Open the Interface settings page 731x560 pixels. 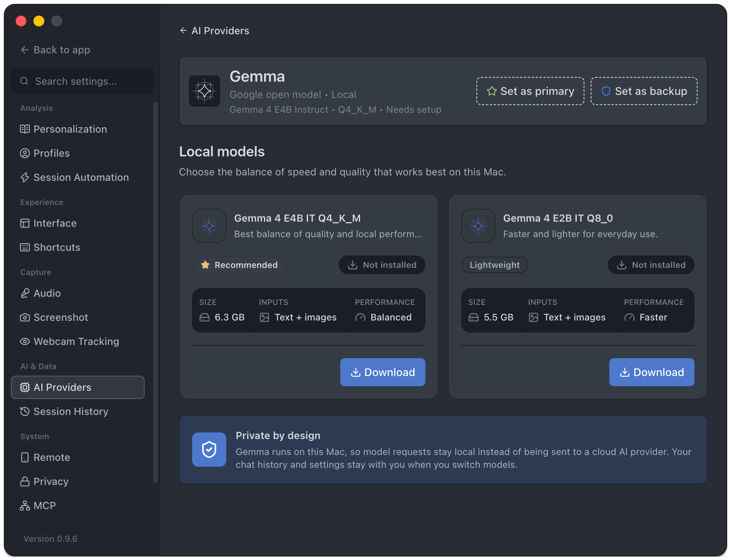pos(78,223)
